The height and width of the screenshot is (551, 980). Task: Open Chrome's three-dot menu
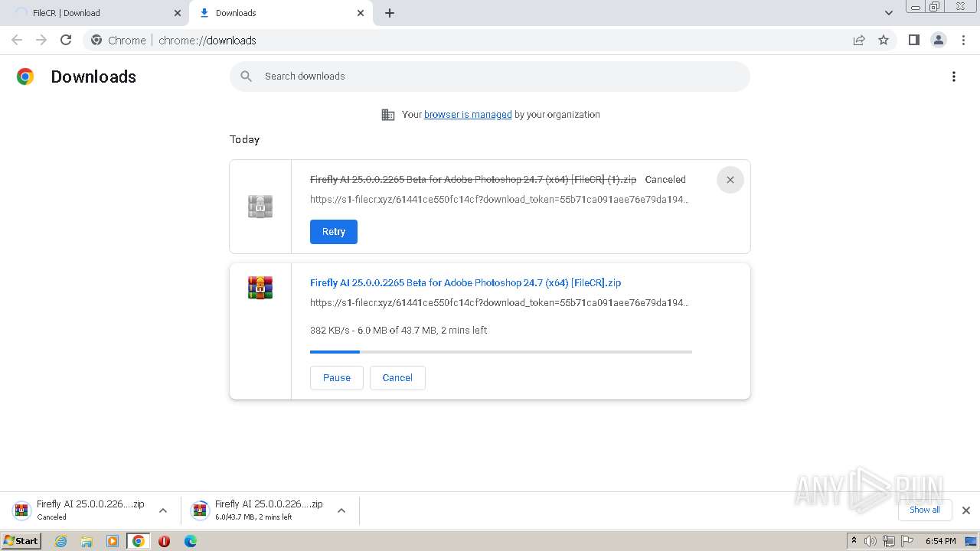pyautogui.click(x=963, y=40)
